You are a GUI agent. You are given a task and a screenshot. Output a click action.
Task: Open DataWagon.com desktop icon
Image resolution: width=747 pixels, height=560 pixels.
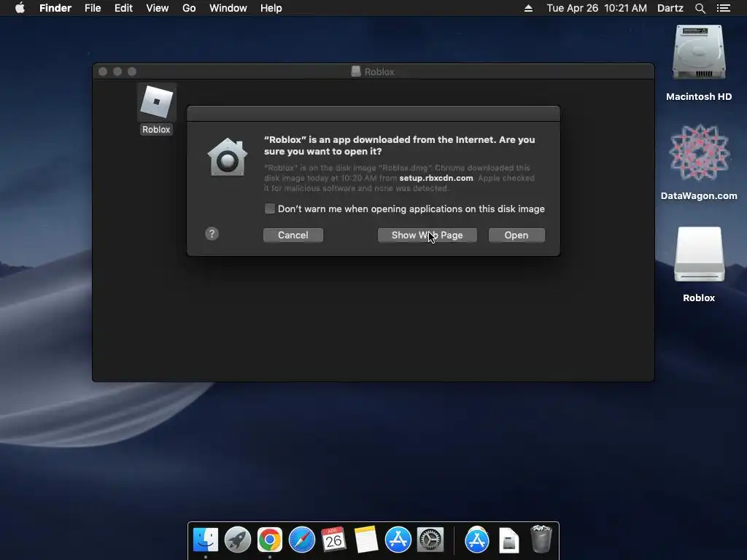(x=698, y=152)
